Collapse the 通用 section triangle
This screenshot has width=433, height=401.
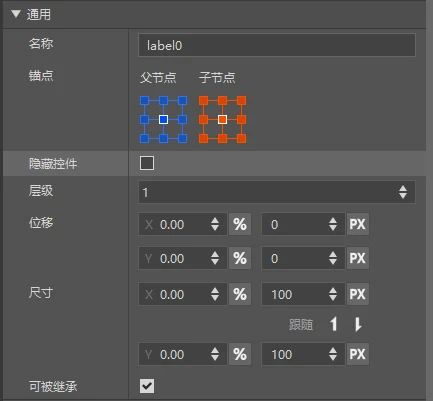click(x=16, y=14)
